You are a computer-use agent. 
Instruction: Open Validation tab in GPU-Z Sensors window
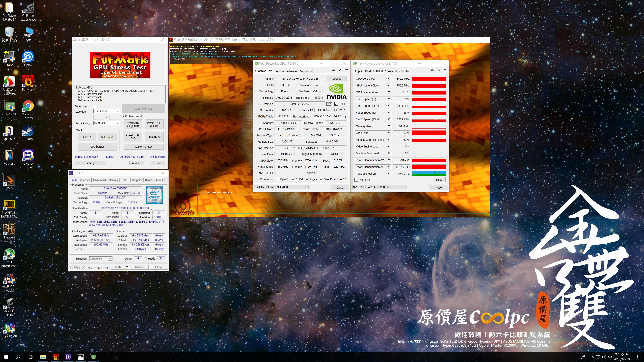[x=404, y=71]
